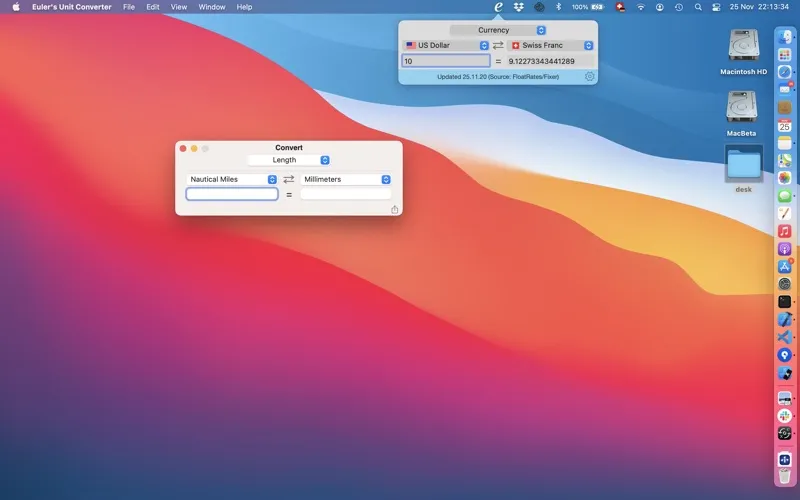This screenshot has width=800, height=500.
Task: Open the View menu
Action: (179, 7)
